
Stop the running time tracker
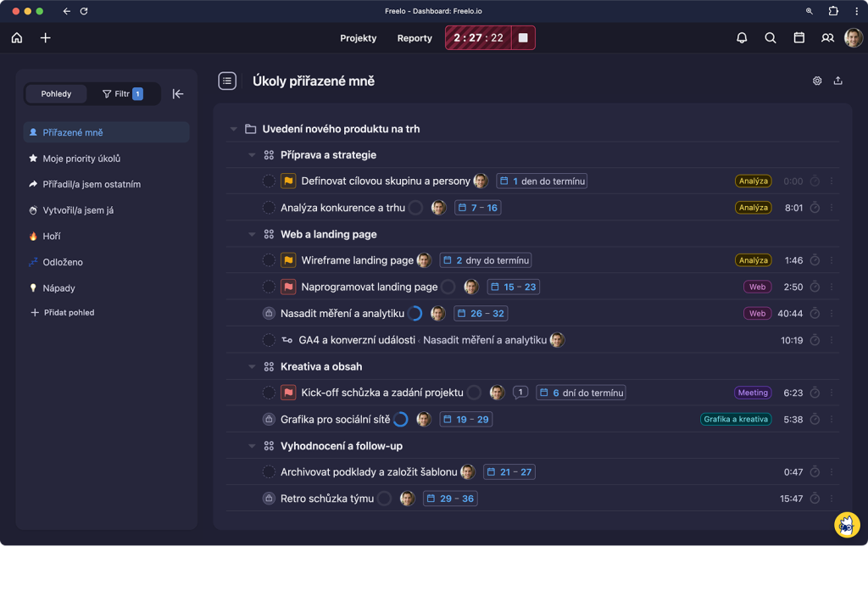click(522, 37)
